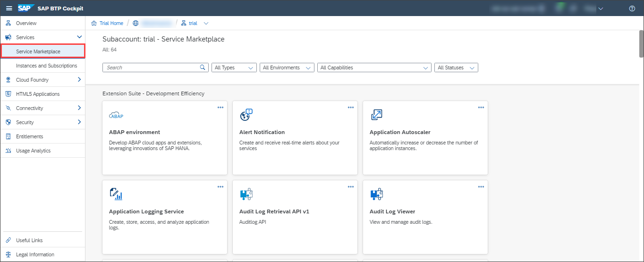The width and height of the screenshot is (644, 262).
Task: Open the Application Logging Service title
Action: [146, 211]
